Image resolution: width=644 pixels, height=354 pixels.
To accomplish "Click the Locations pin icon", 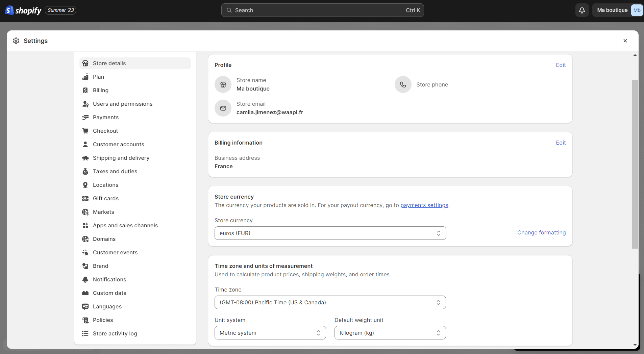I will (x=85, y=185).
